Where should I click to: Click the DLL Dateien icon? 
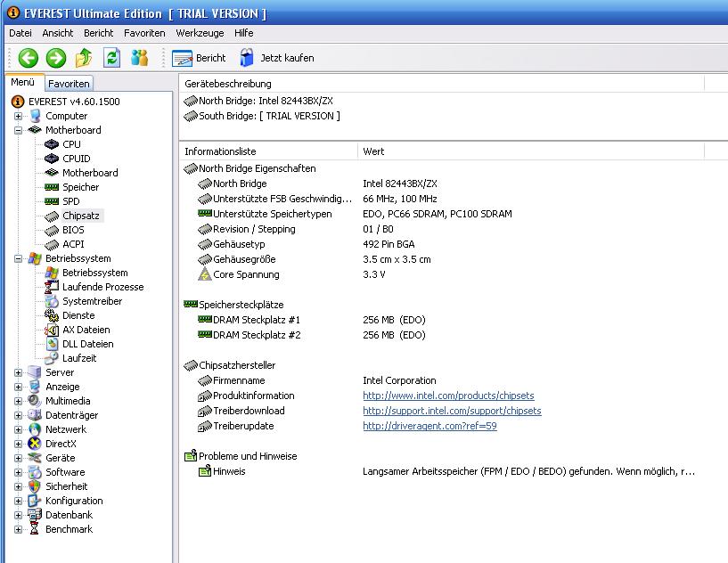tap(52, 344)
